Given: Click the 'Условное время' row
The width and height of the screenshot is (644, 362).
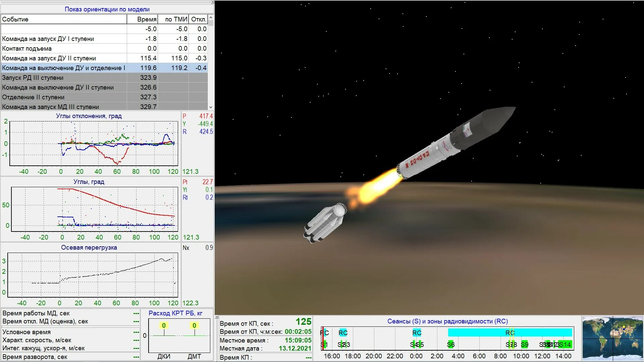Looking at the screenshot, I should [x=70, y=332].
